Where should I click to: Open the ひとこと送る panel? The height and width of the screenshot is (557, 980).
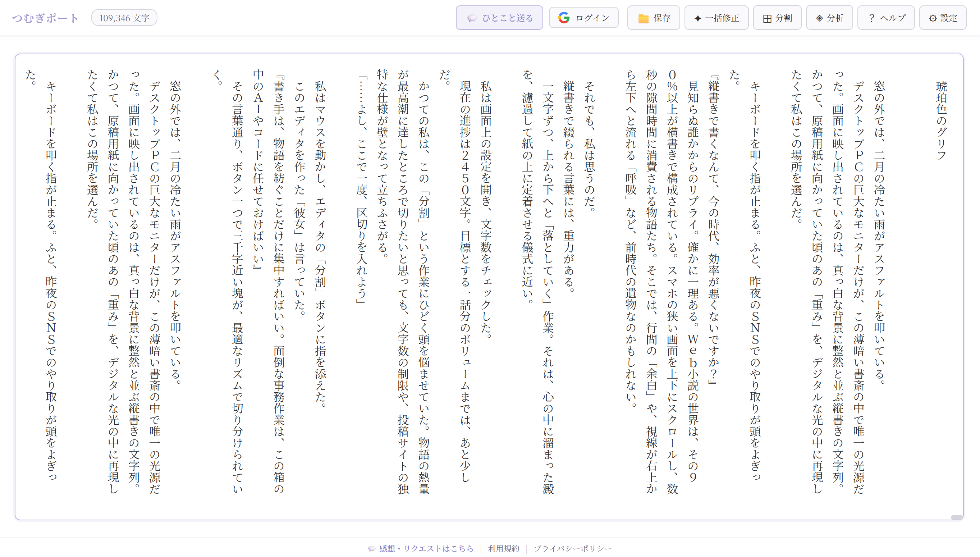point(499,18)
